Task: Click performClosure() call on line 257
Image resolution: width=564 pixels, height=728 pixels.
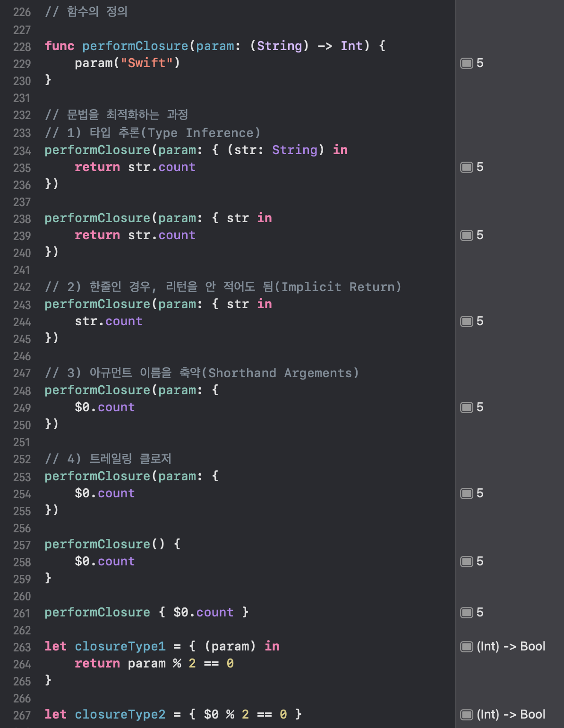Action: pos(105,544)
